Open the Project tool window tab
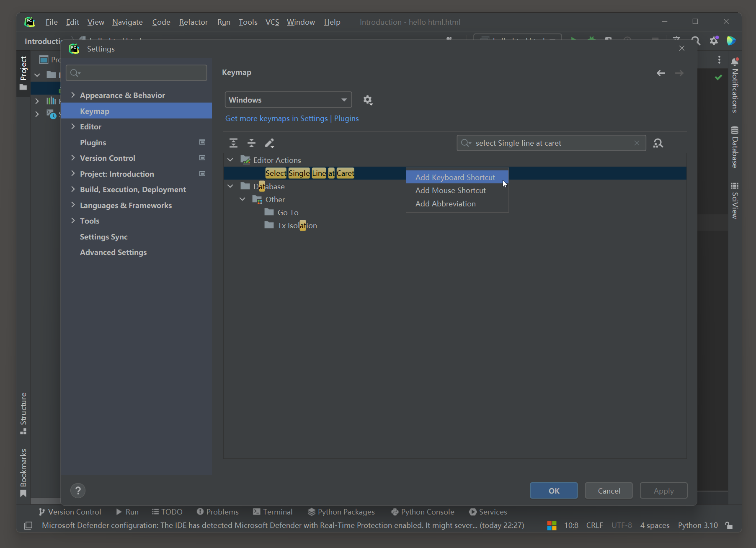Screen dimensions: 756x548 [x=23, y=73]
